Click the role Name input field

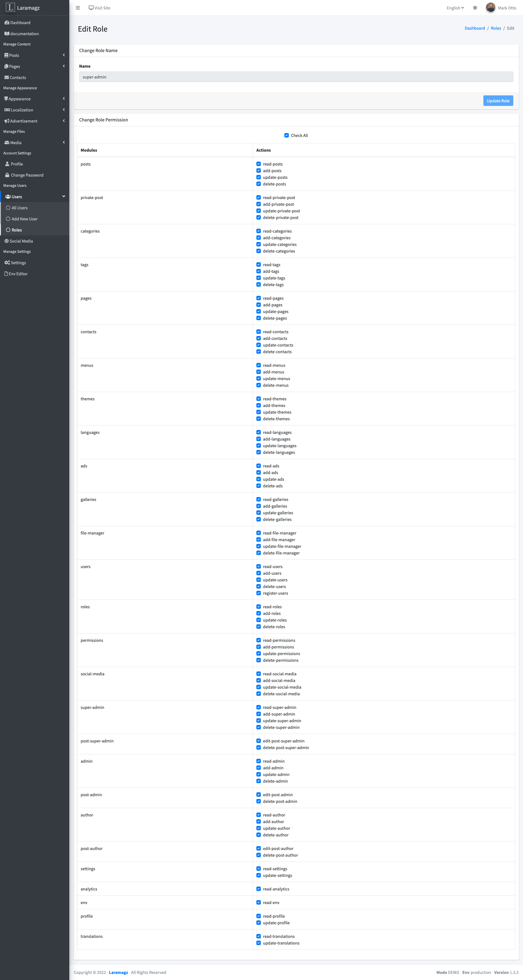click(296, 77)
